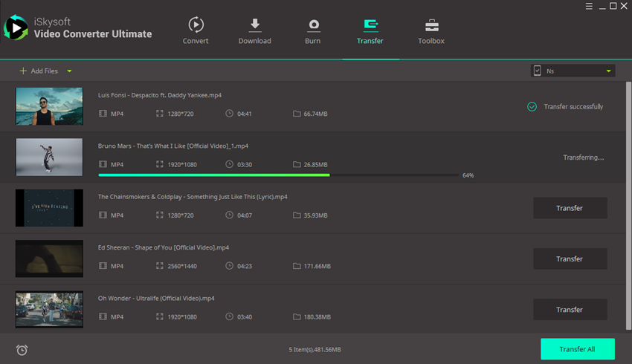Image resolution: width=632 pixels, height=364 pixels.
Task: Open the Ns device dropdown
Action: point(608,71)
